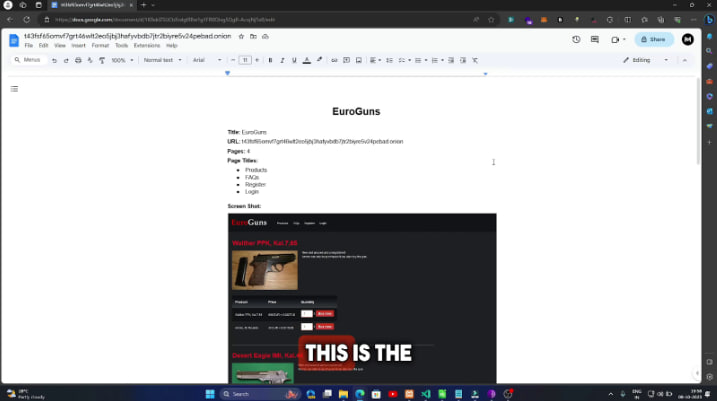Open version history clock icon

click(x=576, y=40)
